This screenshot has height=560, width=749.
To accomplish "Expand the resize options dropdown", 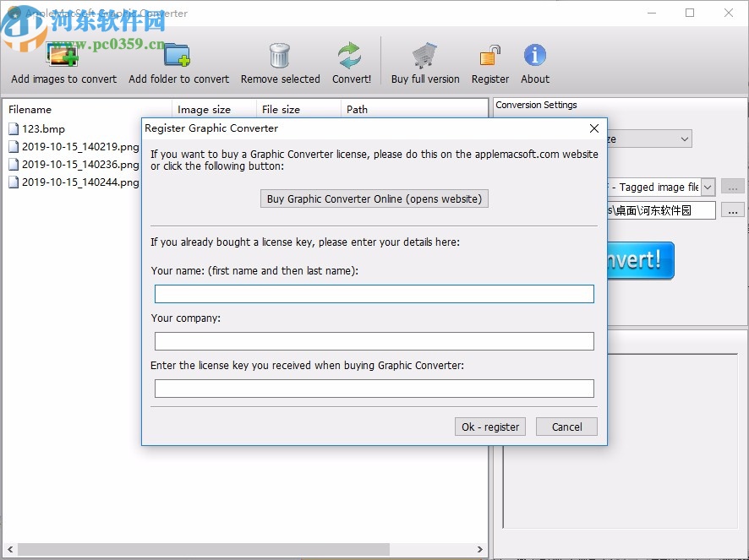I will coord(683,138).
